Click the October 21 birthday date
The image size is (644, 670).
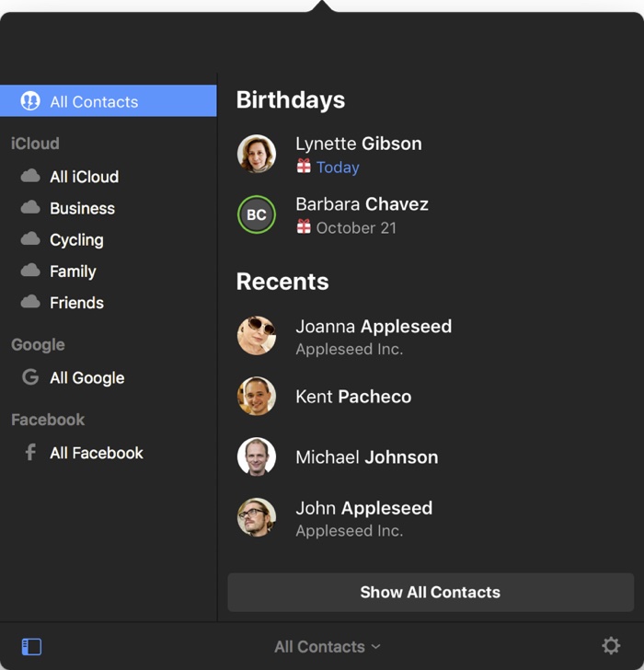click(356, 227)
